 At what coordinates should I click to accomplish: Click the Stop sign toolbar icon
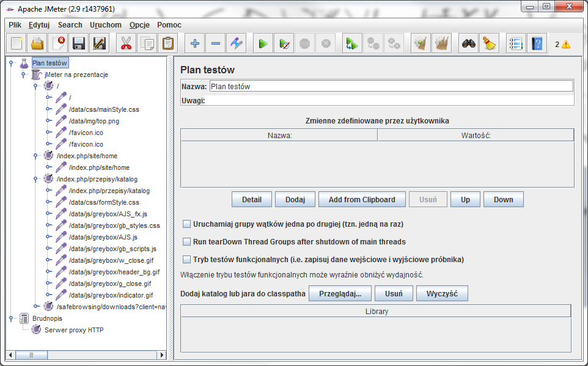click(305, 43)
